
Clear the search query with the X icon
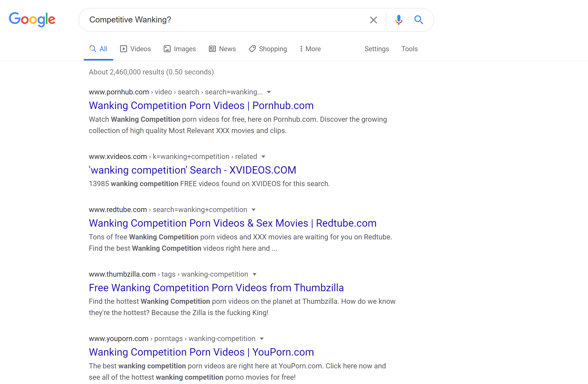coord(373,20)
